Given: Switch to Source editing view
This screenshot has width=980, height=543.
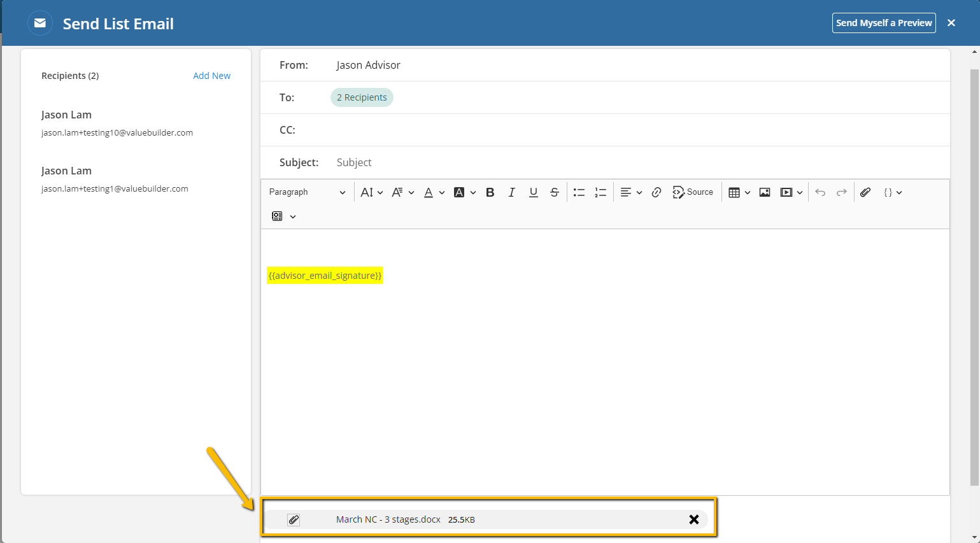Looking at the screenshot, I should click(x=693, y=192).
